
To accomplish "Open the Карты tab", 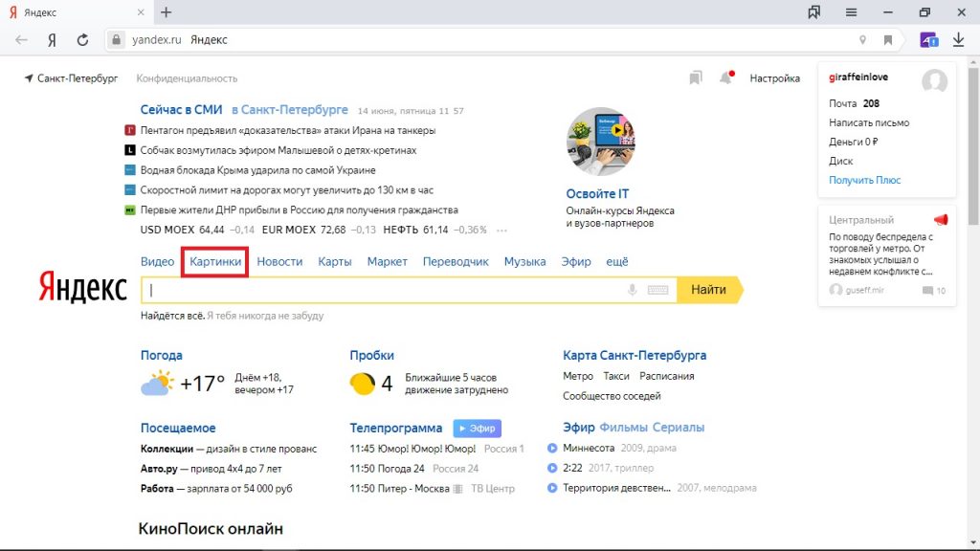I will tap(335, 262).
